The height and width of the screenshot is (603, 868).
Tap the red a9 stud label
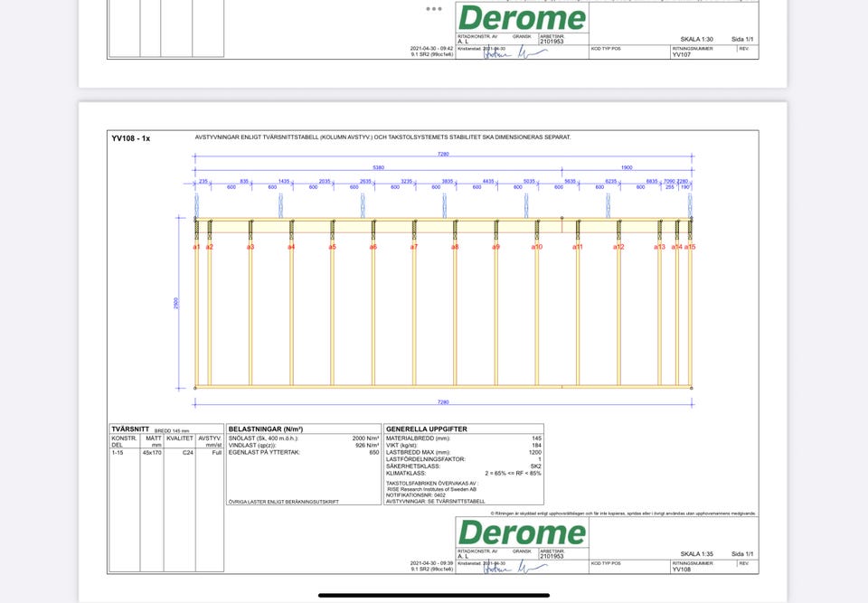tap(495, 247)
